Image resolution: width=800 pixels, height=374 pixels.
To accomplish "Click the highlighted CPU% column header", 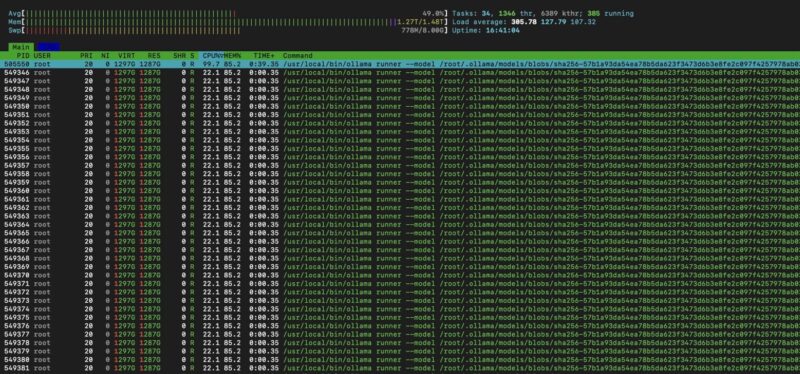I will pyautogui.click(x=211, y=55).
